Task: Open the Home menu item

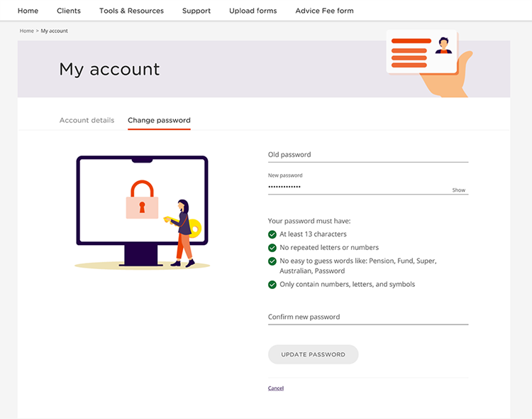Action: 28,11
